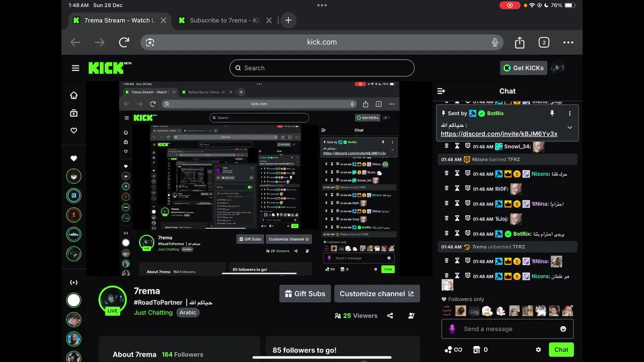Open tab switcher showing 2
The image size is (644, 362).
click(544, 43)
